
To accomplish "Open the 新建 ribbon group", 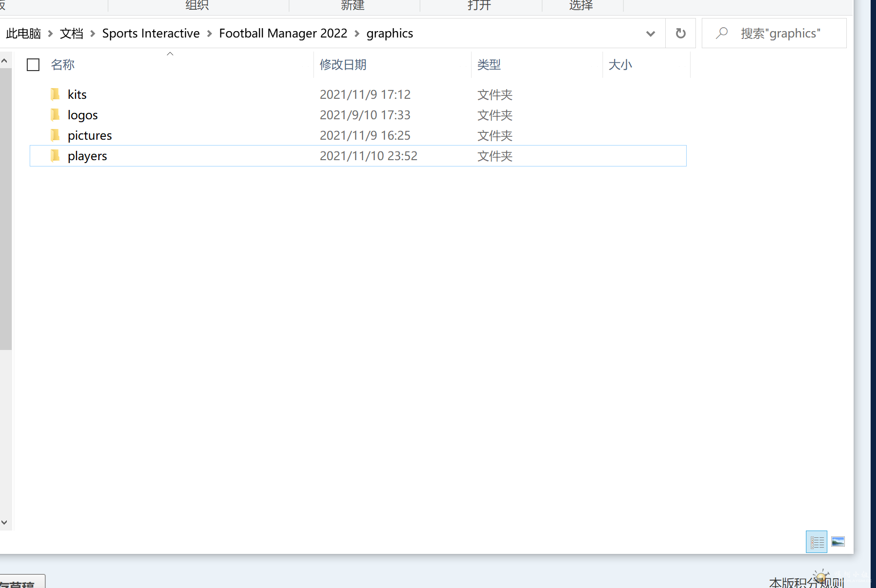I will pos(353,5).
